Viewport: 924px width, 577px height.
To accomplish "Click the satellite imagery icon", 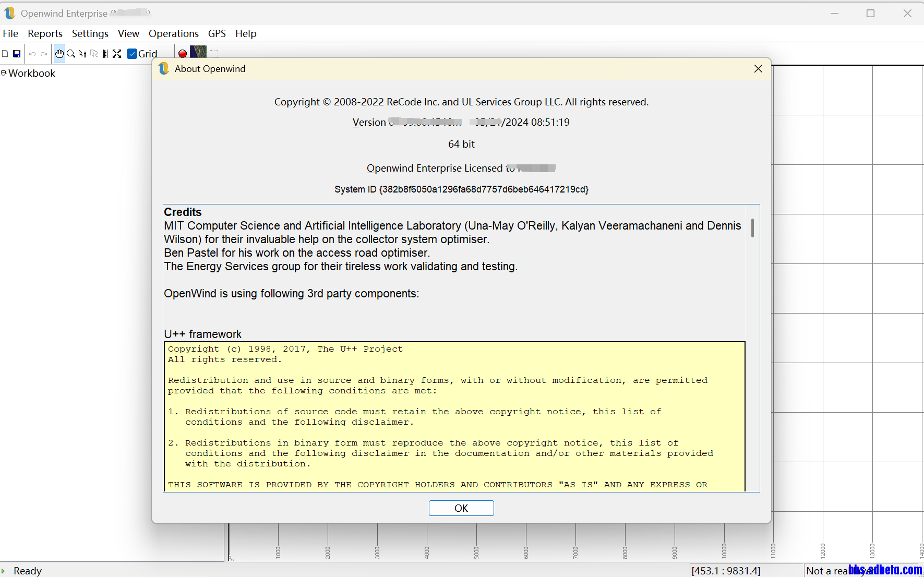I will pos(198,52).
